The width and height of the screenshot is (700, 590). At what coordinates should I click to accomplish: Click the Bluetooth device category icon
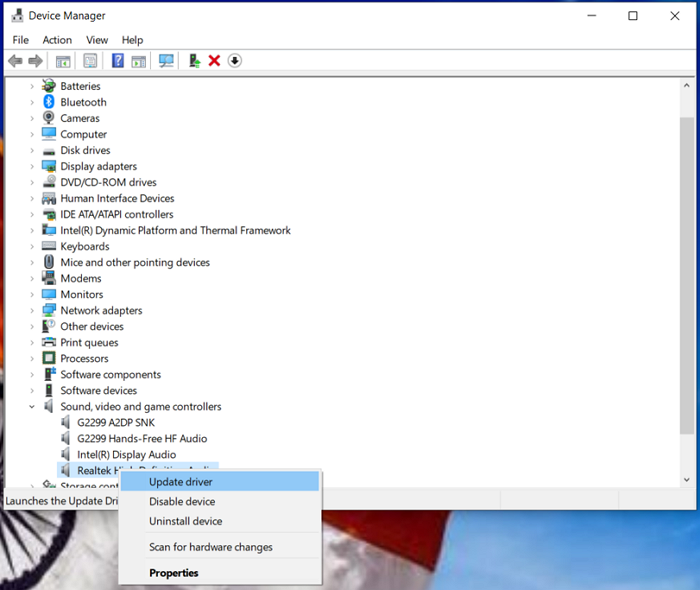[48, 102]
